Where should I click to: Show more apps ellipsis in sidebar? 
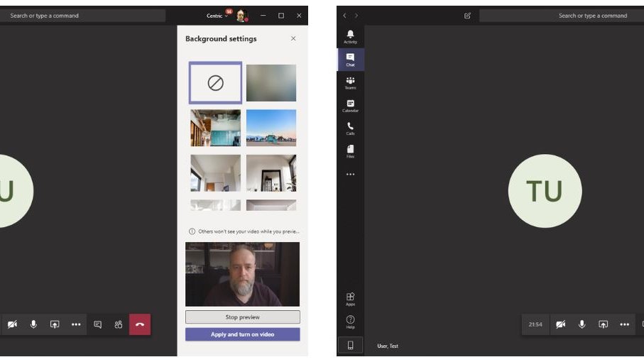click(350, 175)
